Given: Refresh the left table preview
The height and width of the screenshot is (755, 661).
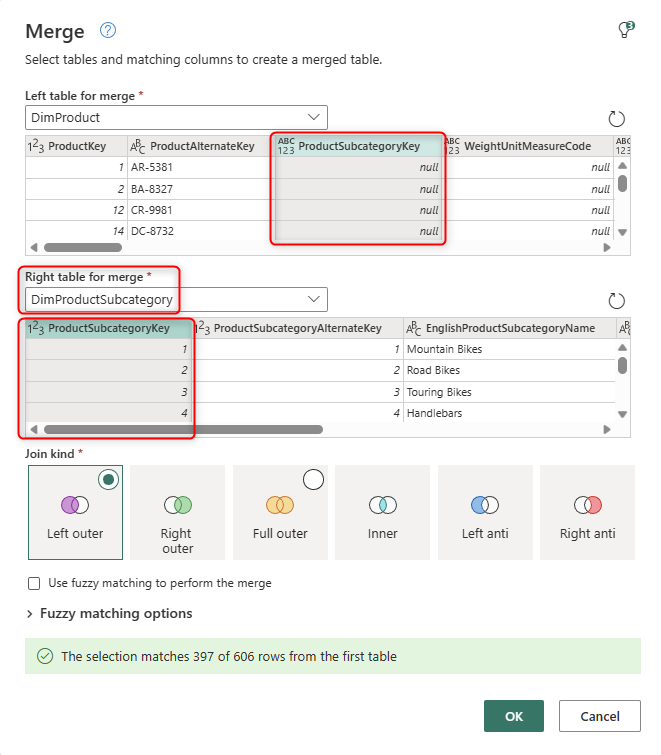Looking at the screenshot, I should [617, 119].
